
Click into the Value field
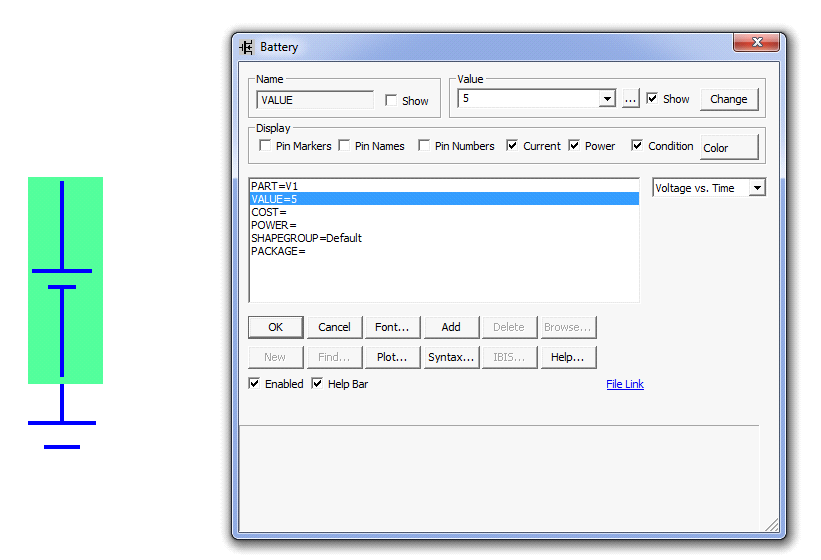click(528, 98)
